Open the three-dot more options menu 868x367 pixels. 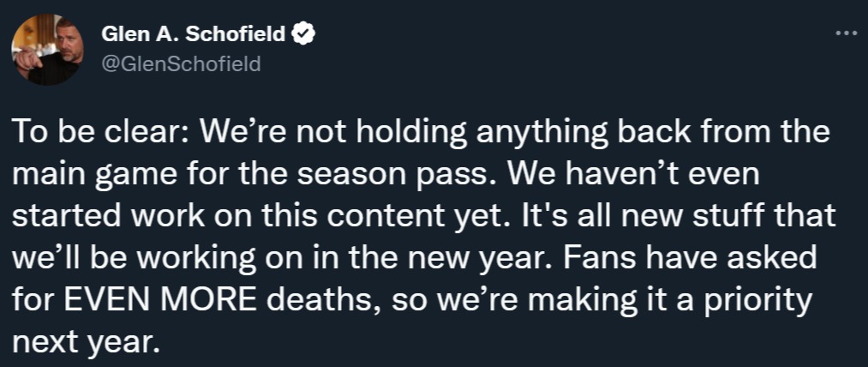tap(845, 33)
